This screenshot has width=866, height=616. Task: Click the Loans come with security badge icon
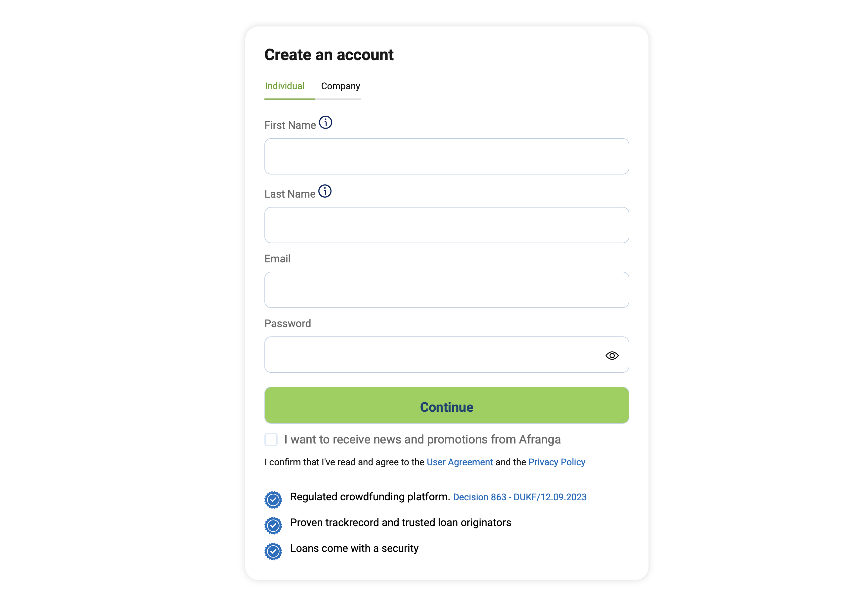273,551
